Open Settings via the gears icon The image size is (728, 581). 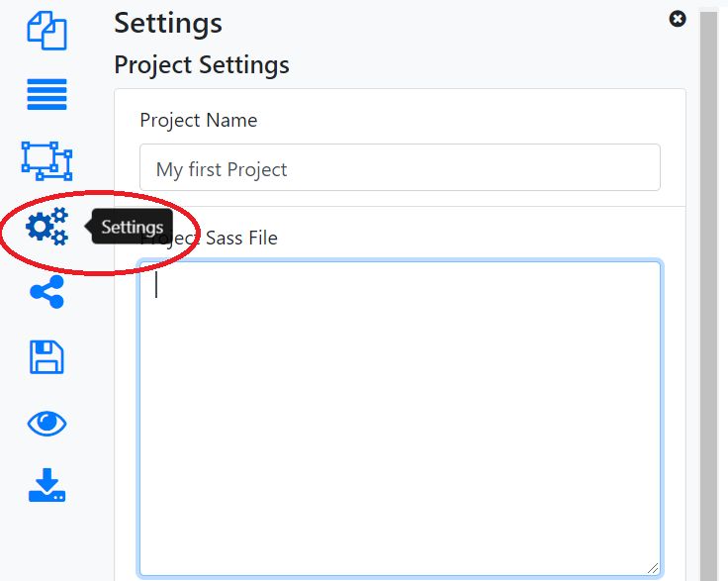[46, 227]
